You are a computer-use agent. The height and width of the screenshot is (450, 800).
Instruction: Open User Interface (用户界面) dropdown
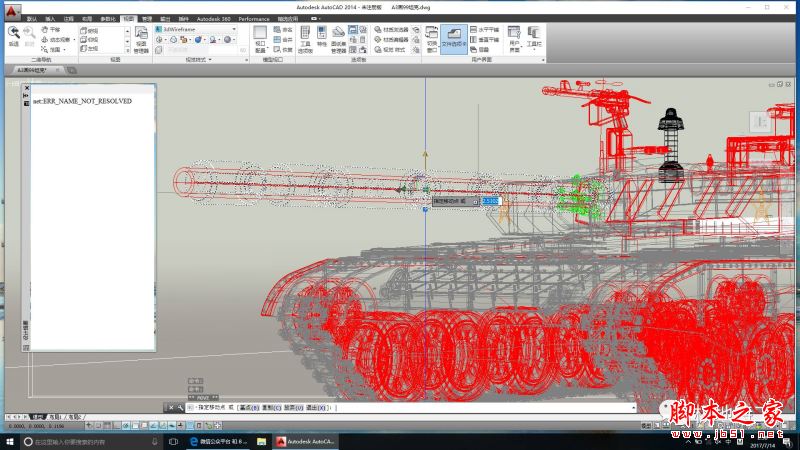tap(514, 39)
